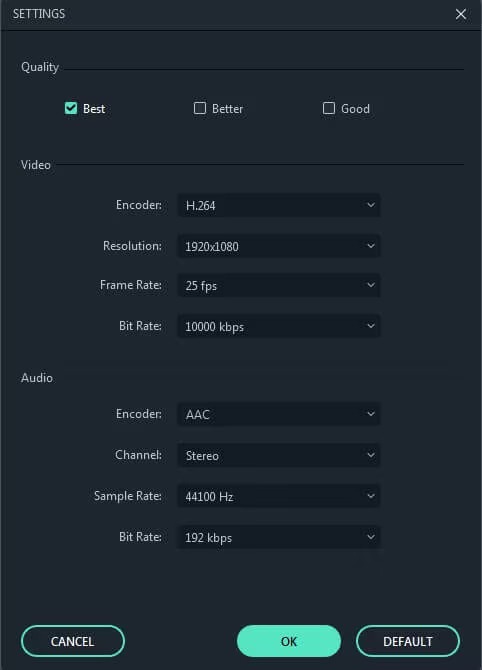The height and width of the screenshot is (670, 482).
Task: Click the Video section heading
Action: coord(36,165)
